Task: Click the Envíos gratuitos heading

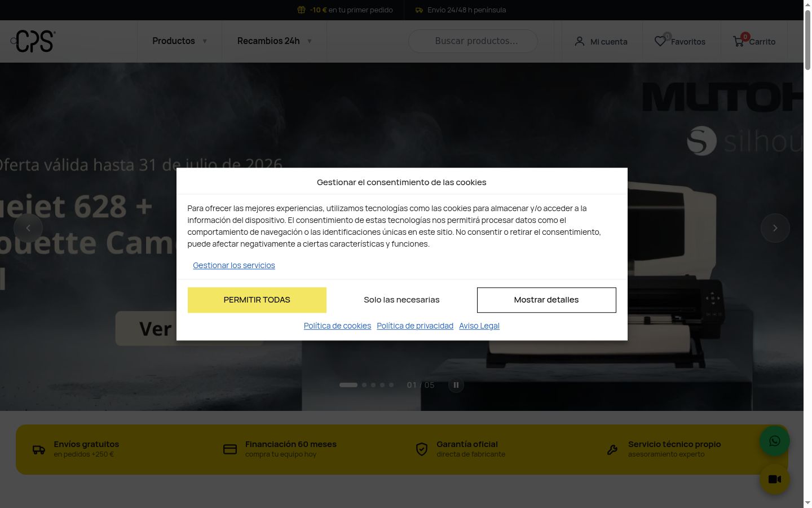Action: [86, 444]
